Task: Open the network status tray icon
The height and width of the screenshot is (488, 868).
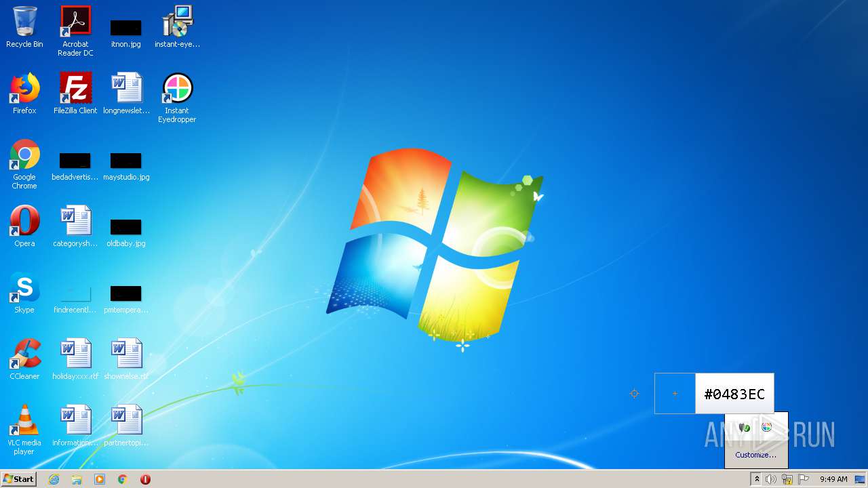Action: point(787,479)
